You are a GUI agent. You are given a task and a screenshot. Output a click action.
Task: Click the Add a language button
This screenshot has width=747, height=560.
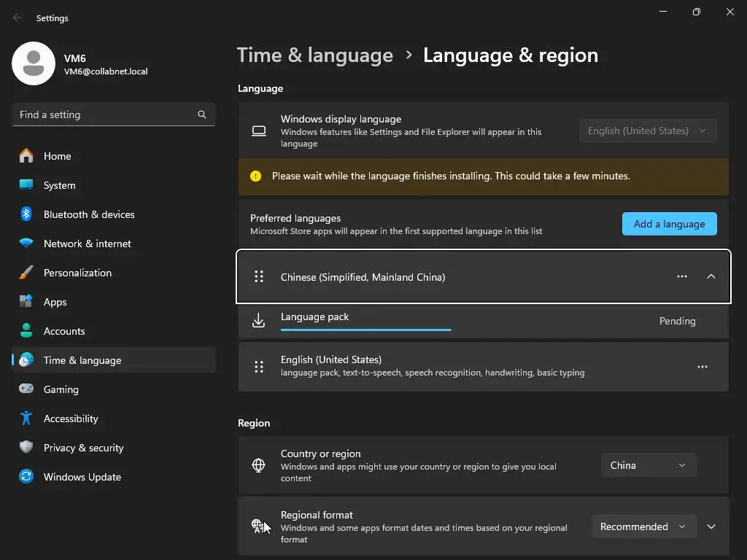669,224
